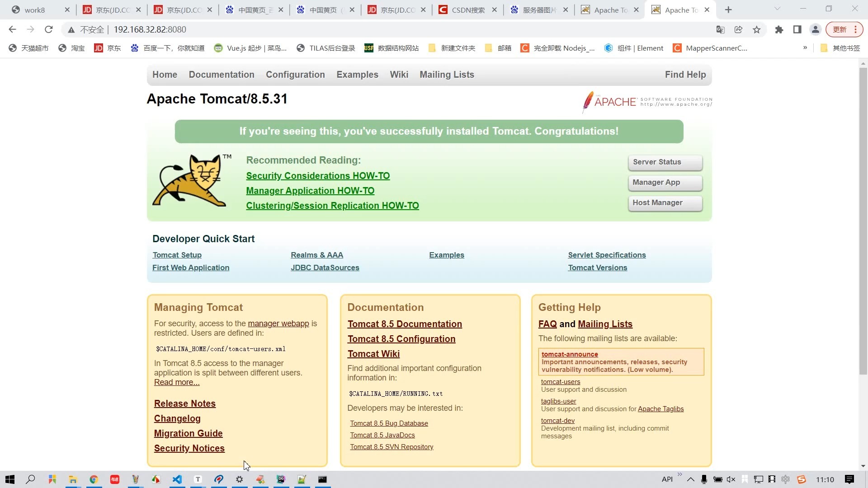Open the 新建文件夹 bookmark folder
868x488 pixels.
click(452, 48)
